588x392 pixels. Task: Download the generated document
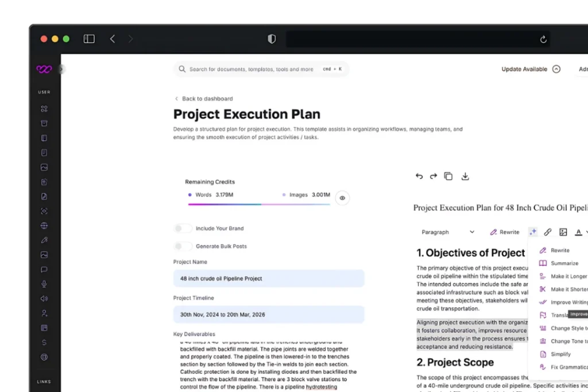tap(465, 176)
